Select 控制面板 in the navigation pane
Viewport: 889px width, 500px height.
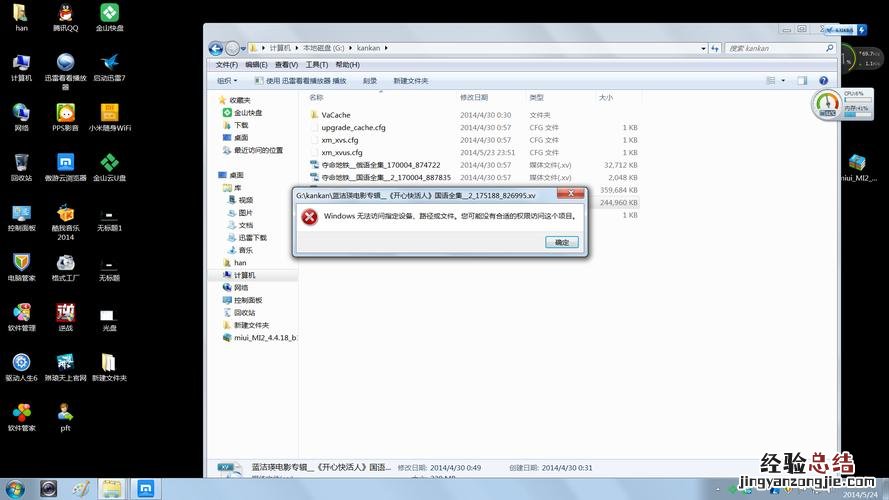[243, 300]
